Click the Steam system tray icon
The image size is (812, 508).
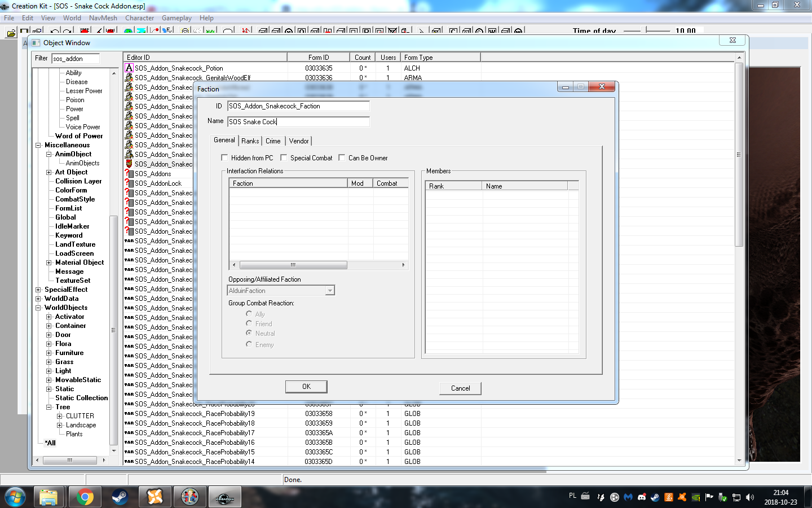[655, 497]
